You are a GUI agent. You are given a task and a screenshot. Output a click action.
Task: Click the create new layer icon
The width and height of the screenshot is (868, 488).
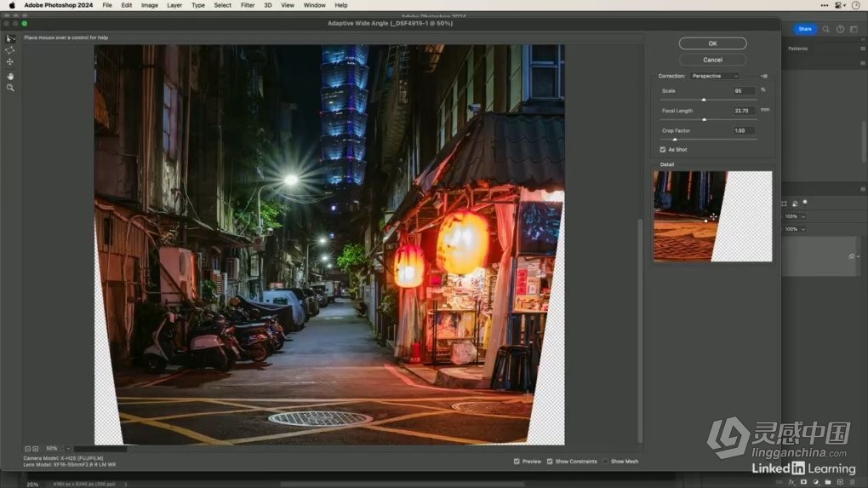pos(840,482)
